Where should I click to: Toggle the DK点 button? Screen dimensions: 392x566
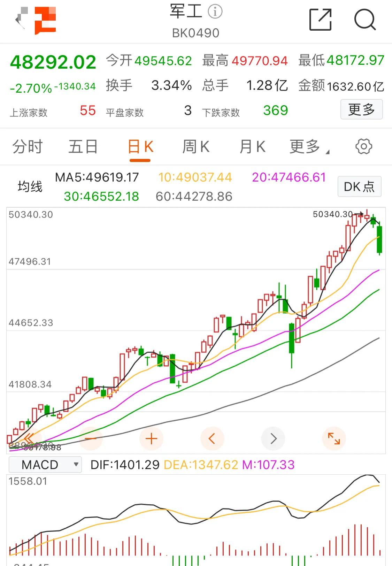[359, 186]
